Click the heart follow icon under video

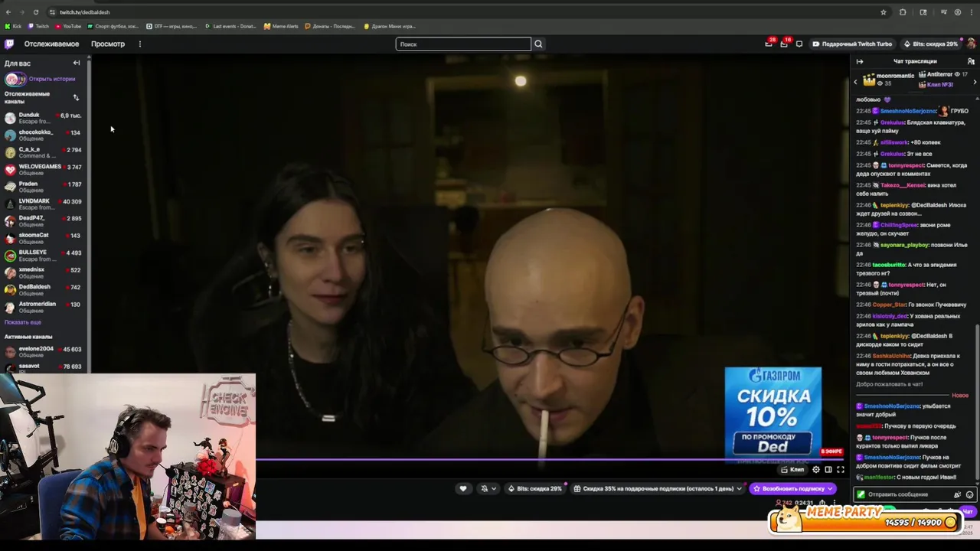click(x=462, y=488)
